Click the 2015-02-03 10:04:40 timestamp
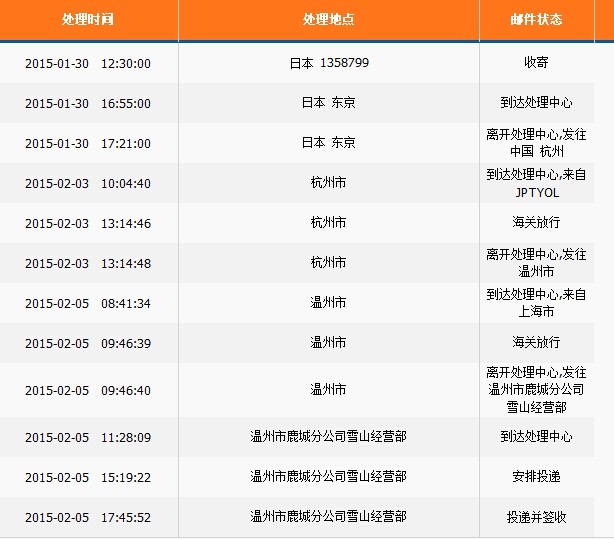Viewport: 614px width, 539px height. tap(88, 183)
